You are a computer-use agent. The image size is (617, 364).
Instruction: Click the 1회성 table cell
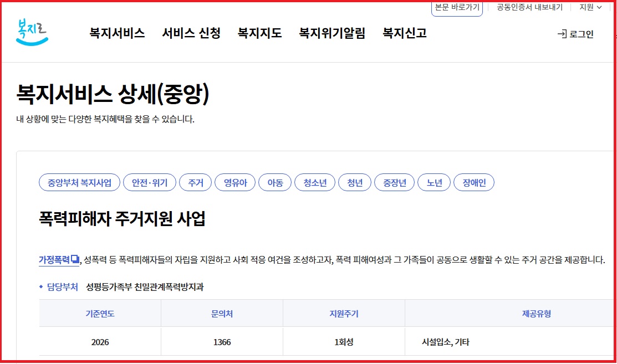point(344,342)
